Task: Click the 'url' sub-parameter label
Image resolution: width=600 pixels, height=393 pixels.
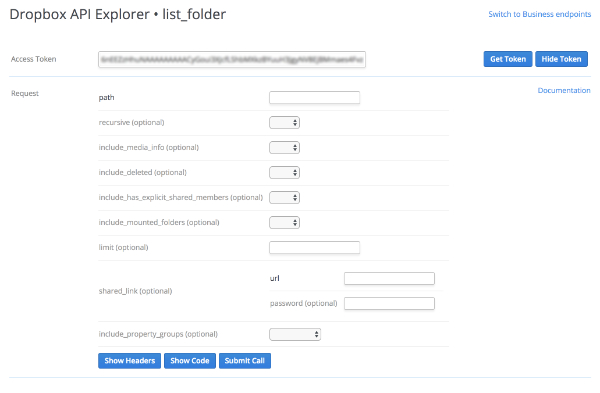Action: pos(274,278)
